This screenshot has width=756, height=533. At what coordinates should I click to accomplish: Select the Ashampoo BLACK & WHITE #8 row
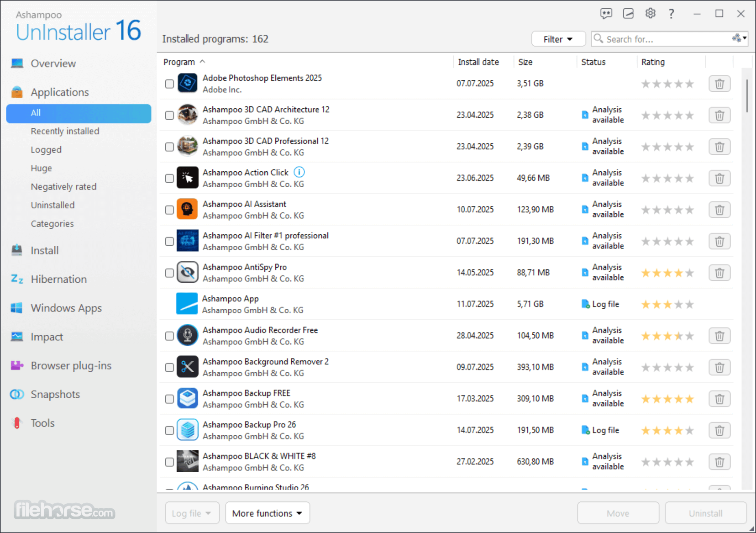pyautogui.click(x=446, y=462)
